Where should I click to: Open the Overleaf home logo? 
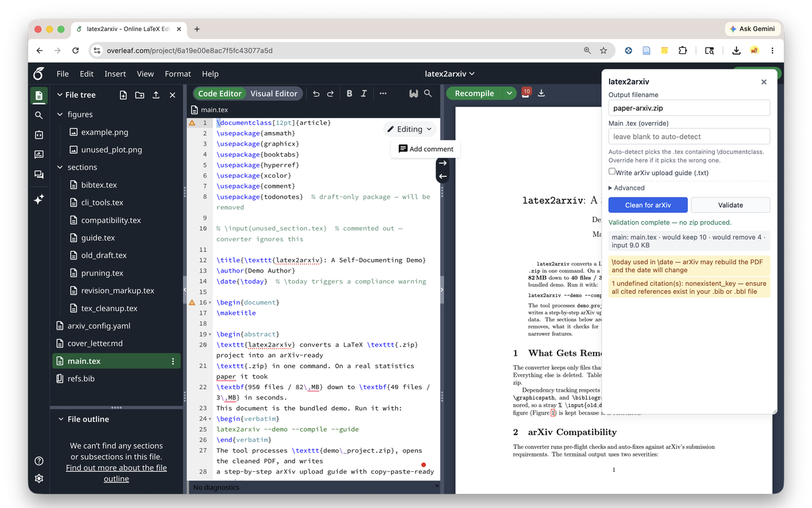(x=39, y=74)
